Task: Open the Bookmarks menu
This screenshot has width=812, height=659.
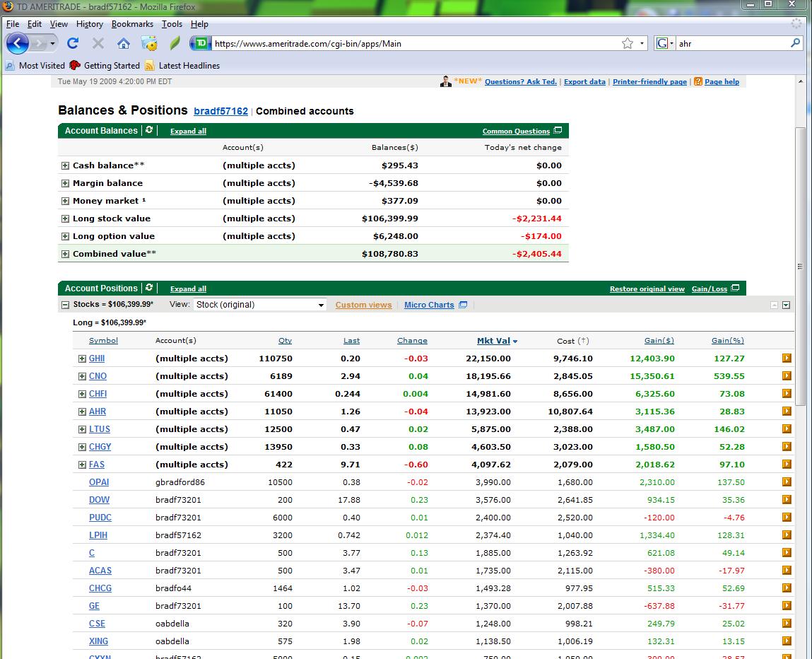Action: 132,23
